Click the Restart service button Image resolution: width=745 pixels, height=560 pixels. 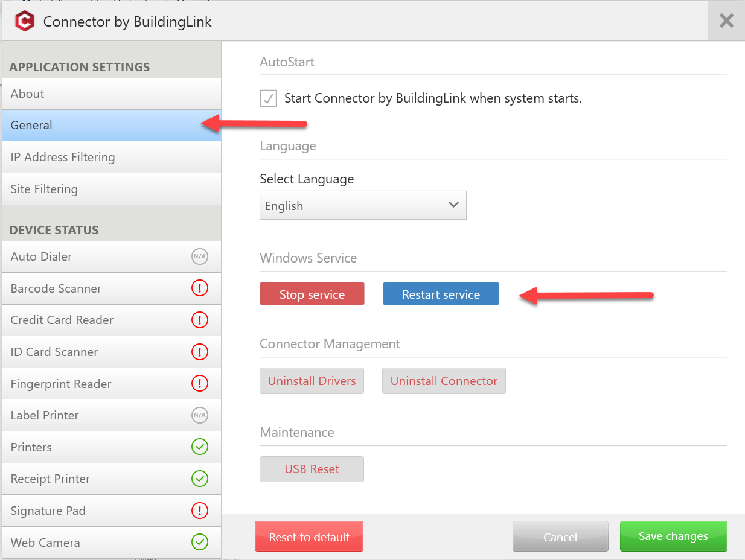(x=441, y=294)
